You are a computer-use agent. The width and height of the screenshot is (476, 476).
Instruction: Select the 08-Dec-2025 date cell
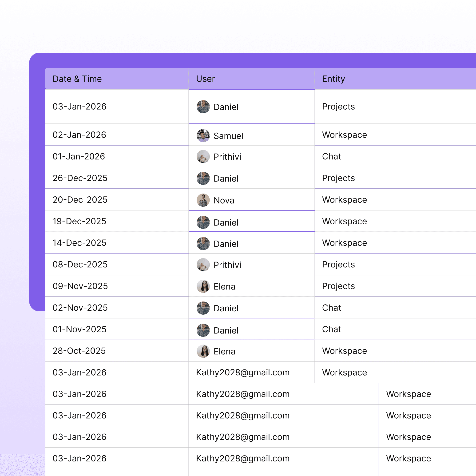click(117, 264)
